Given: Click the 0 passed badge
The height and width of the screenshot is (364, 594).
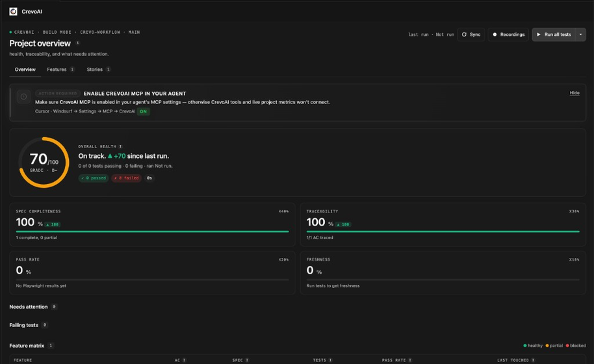Looking at the screenshot, I should pos(94,178).
